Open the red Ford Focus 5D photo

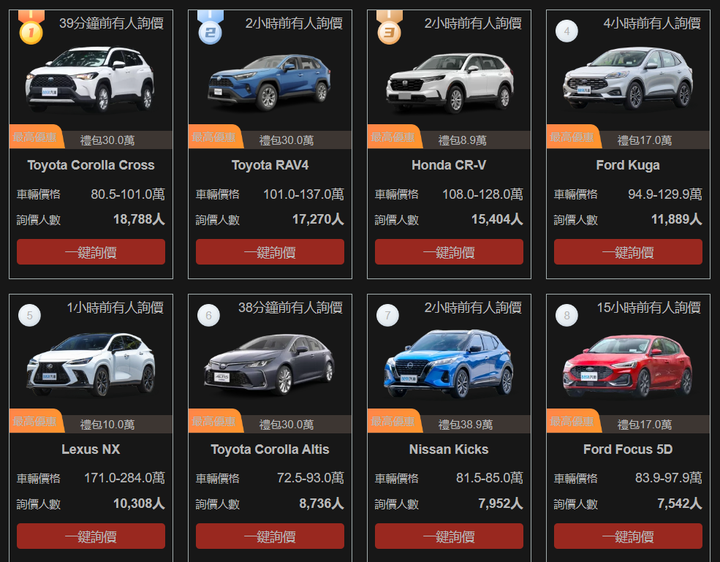(627, 366)
